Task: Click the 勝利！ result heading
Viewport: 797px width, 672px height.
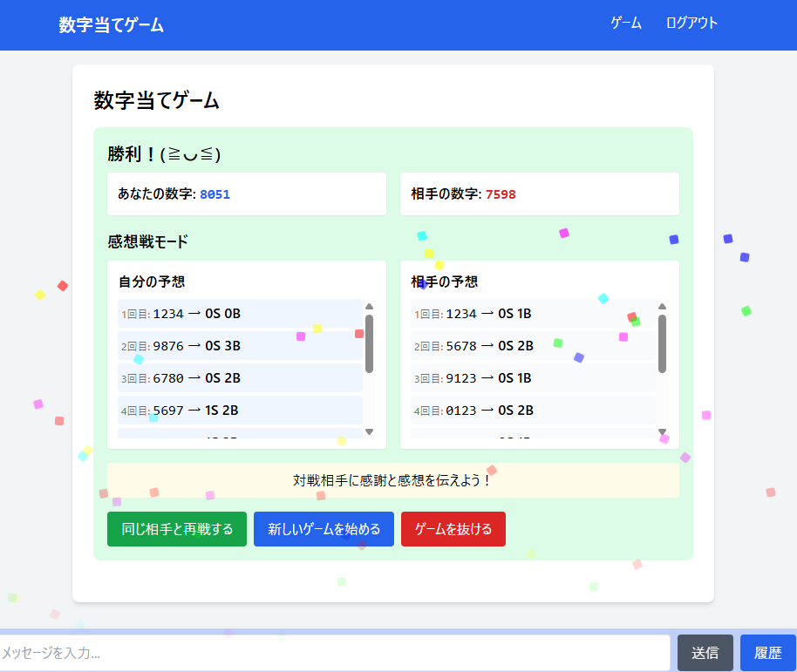Action: pyautogui.click(x=164, y=154)
